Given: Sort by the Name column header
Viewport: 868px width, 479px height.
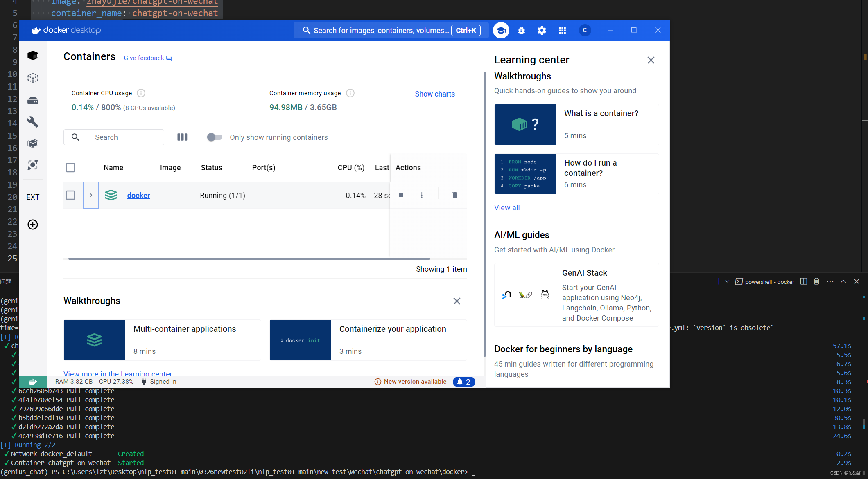Looking at the screenshot, I should [x=113, y=168].
